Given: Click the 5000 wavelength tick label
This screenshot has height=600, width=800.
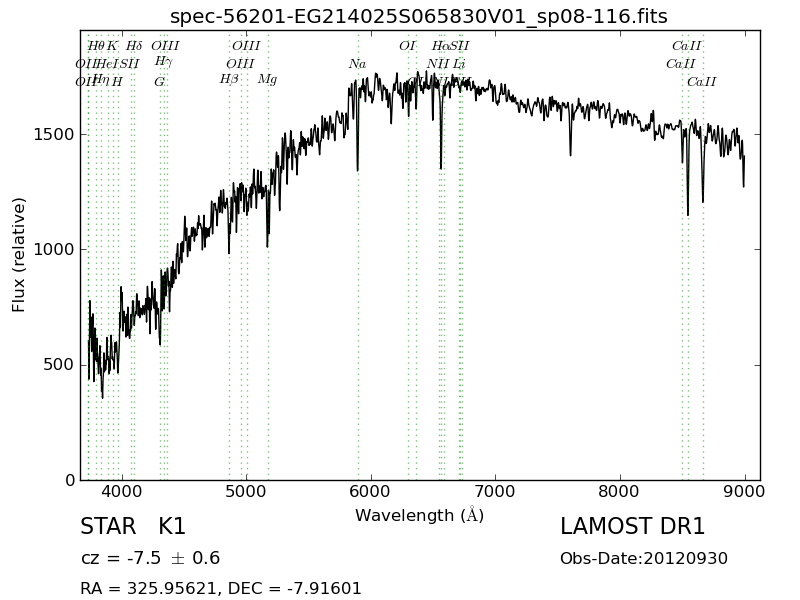Looking at the screenshot, I should (246, 491).
